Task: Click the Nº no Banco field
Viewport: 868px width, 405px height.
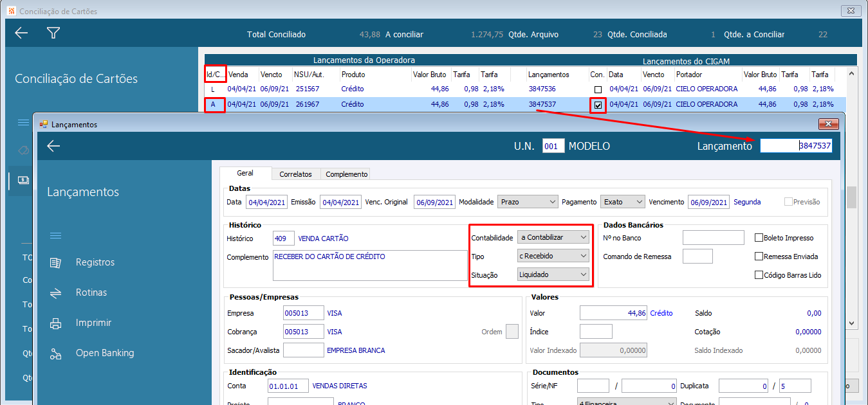Action: pos(713,238)
